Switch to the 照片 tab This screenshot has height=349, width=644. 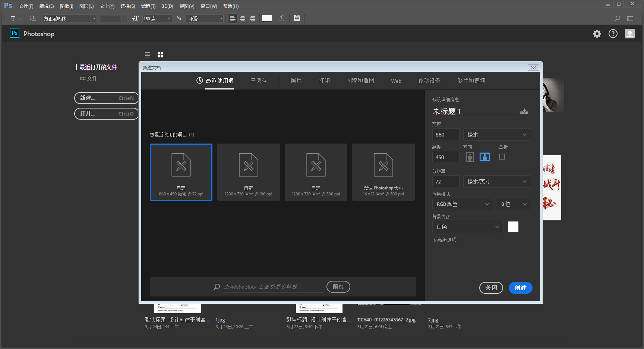tap(296, 81)
